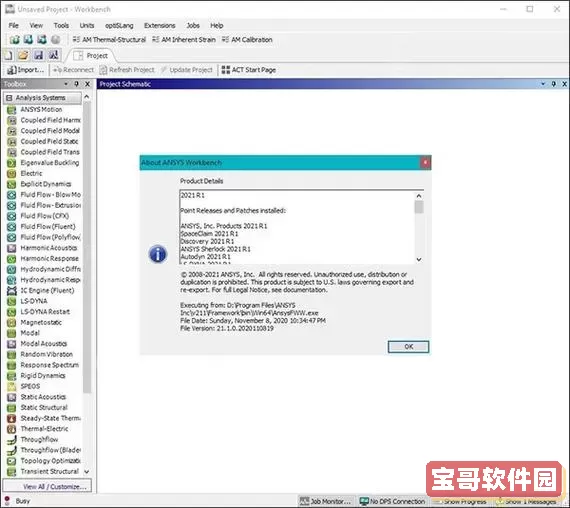
Task: Click the Static Structural icon
Action: pyautogui.click(x=12, y=408)
